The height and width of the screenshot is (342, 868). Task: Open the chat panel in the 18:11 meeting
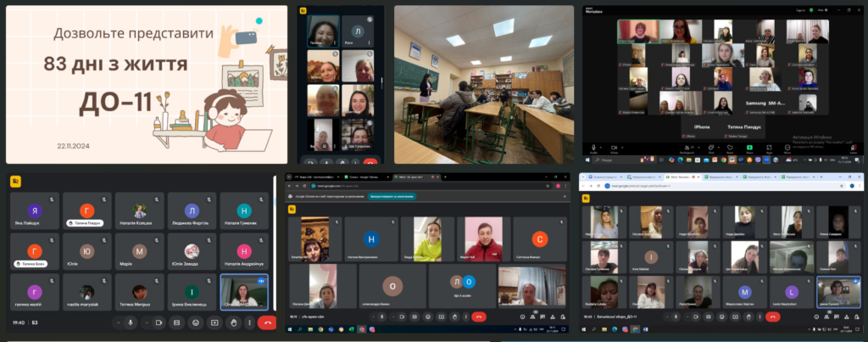tap(541, 317)
